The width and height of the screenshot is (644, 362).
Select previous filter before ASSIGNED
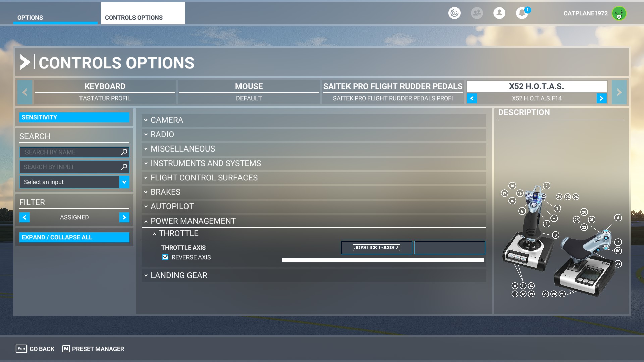click(24, 217)
